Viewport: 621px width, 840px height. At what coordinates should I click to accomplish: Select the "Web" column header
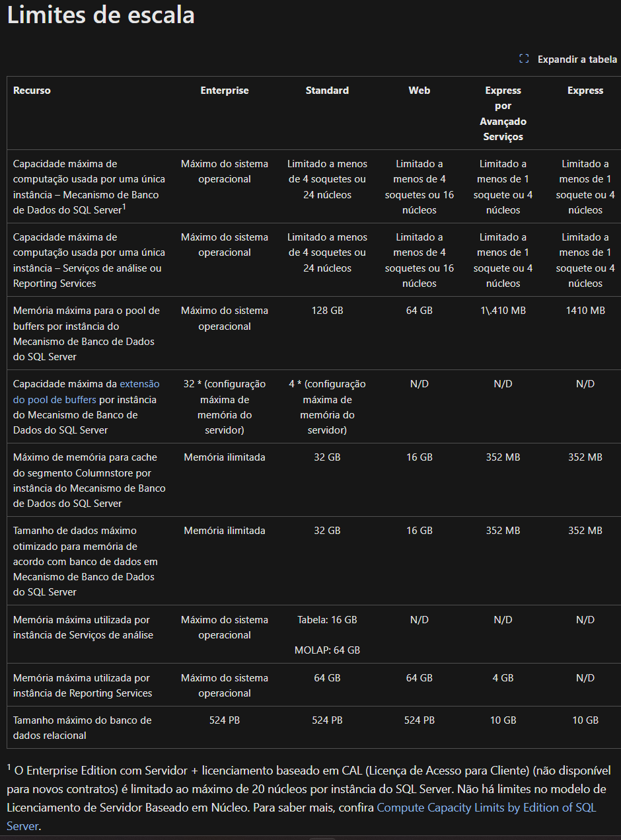point(420,91)
